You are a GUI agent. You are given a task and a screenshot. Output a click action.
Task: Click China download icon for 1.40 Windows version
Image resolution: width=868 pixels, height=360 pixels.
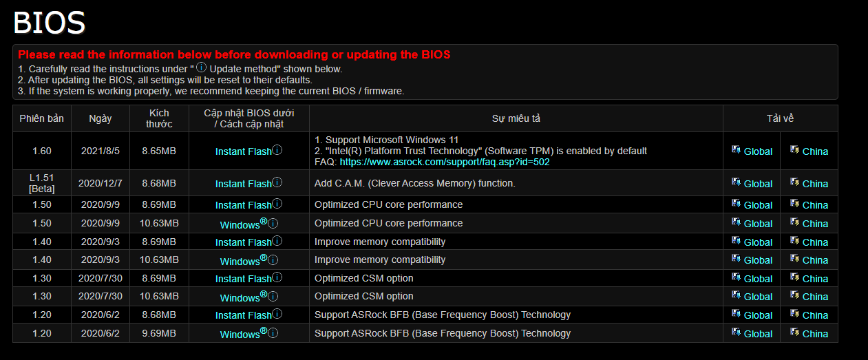794,258
